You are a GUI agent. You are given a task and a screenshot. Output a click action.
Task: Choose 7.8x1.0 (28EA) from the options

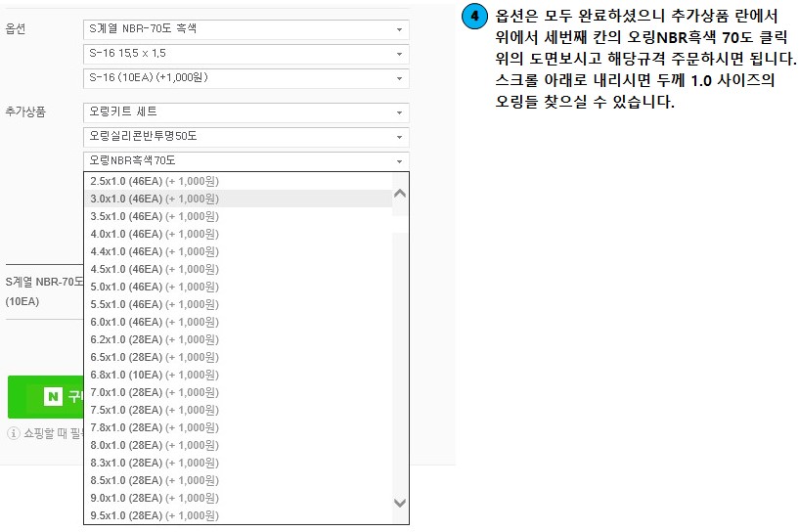(154, 427)
